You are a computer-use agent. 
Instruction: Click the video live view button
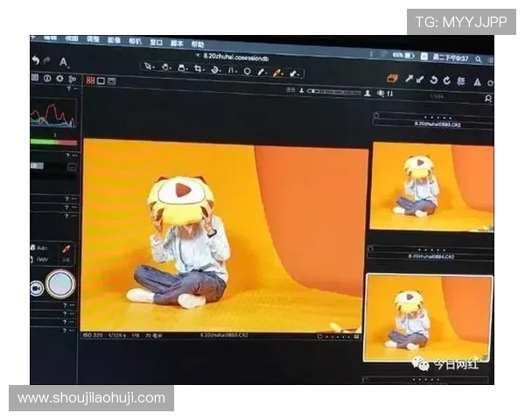pyautogui.click(x=37, y=289)
